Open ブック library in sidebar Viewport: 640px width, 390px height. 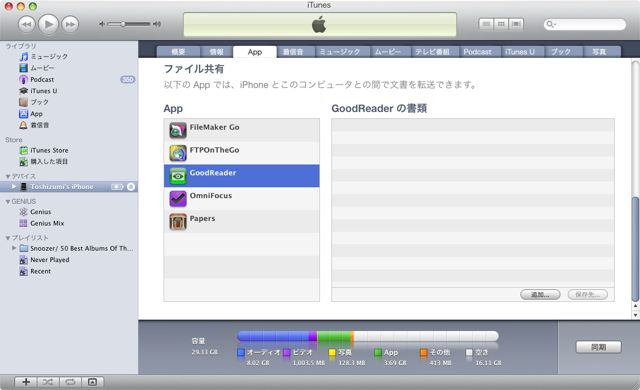(40, 102)
